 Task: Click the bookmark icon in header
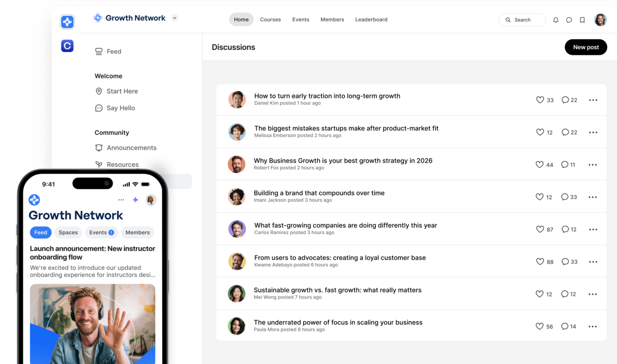(582, 20)
